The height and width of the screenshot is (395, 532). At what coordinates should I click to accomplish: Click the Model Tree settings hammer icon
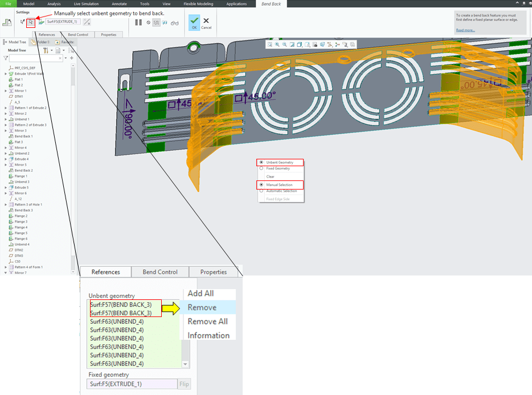pos(46,51)
